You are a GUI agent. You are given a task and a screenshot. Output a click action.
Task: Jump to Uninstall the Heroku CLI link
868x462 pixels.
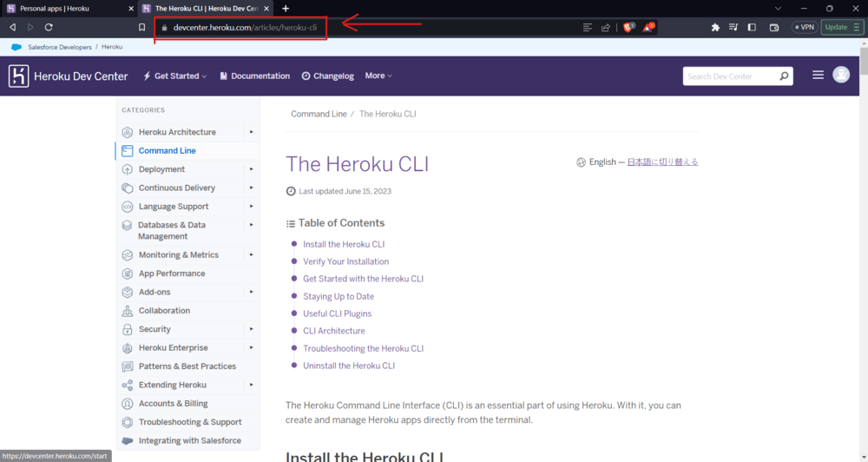point(349,366)
